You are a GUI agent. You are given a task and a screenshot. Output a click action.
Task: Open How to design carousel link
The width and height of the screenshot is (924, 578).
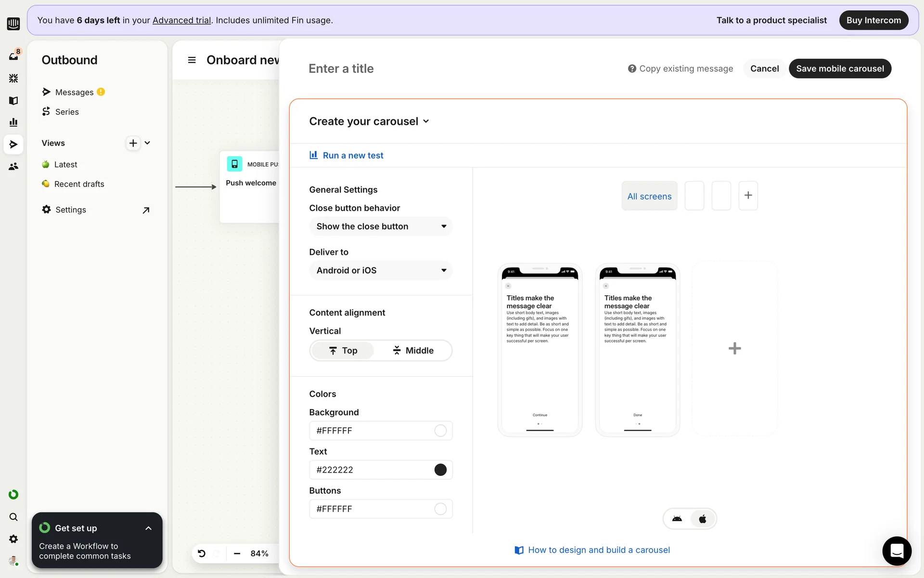point(598,550)
